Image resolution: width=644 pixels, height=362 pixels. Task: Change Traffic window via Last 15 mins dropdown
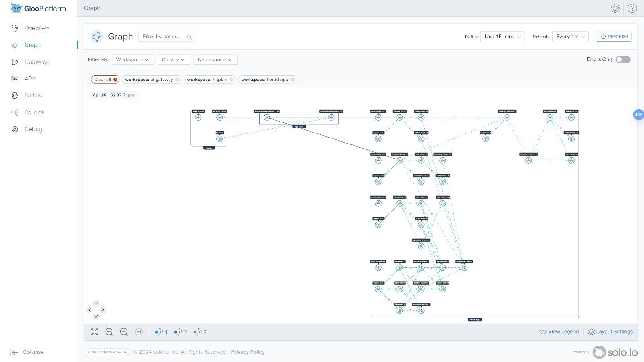[x=502, y=37]
